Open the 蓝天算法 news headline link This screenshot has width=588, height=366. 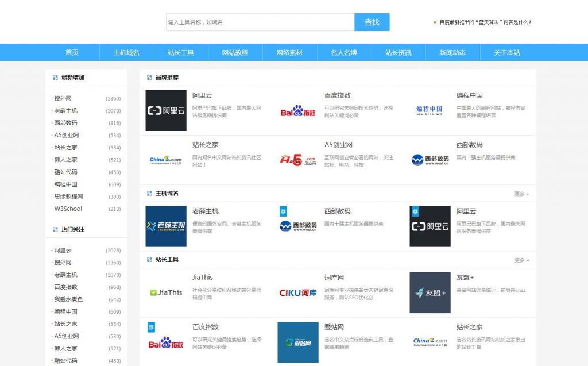point(486,22)
